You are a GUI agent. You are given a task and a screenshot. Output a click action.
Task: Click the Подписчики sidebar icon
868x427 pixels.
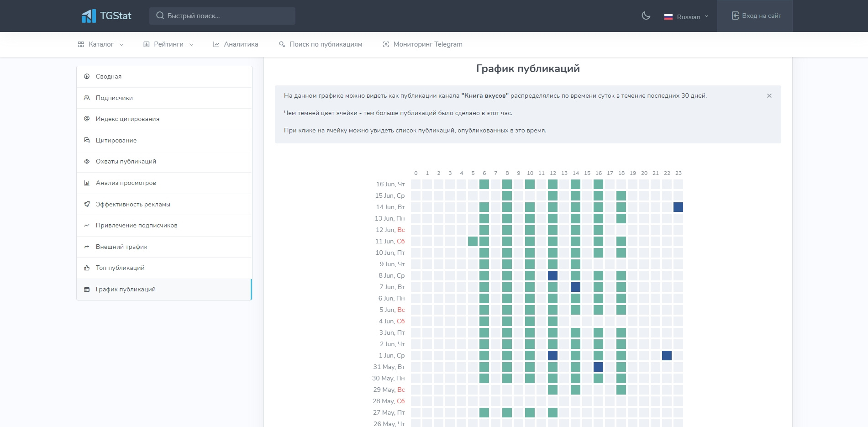coord(87,98)
